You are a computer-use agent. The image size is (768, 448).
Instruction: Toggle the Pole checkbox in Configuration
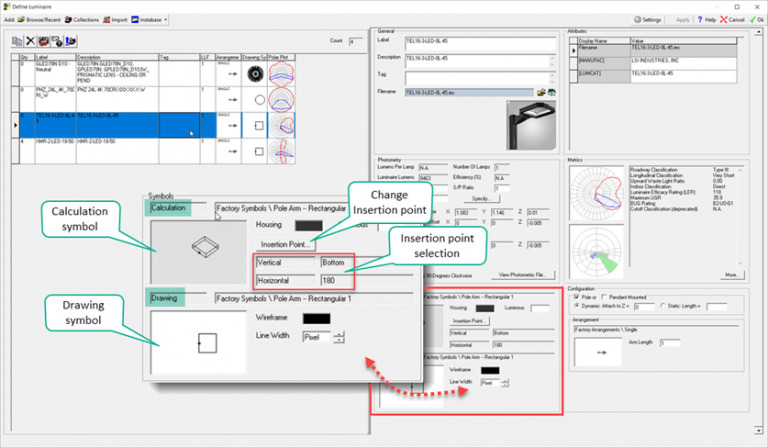pos(578,298)
